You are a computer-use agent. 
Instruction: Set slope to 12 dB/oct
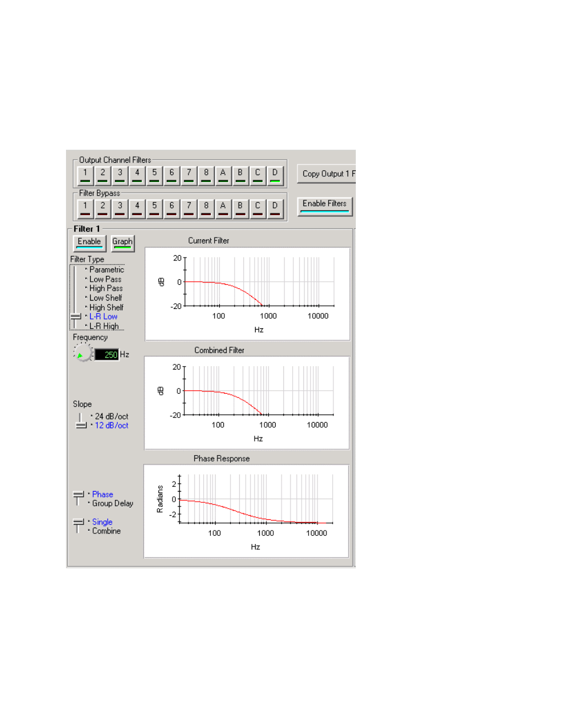click(x=111, y=426)
